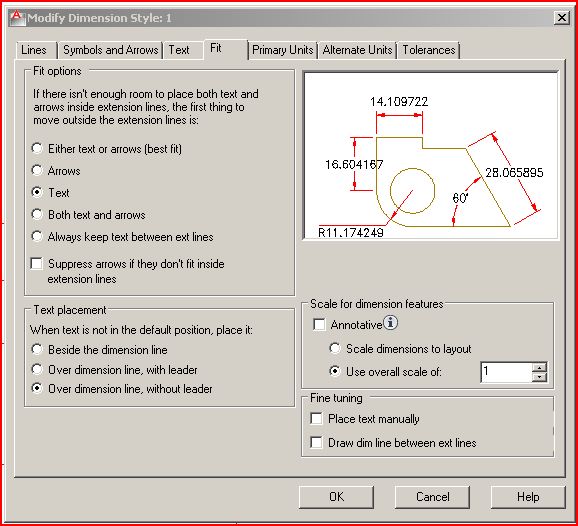Close the Modify Dimension Style dialog
The height and width of the screenshot is (526, 578).
[x=561, y=18]
